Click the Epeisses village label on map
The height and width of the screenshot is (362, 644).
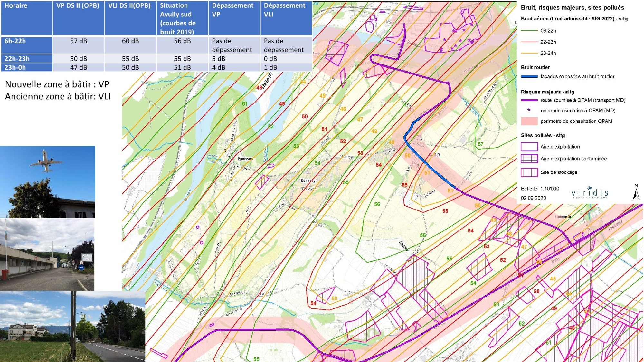pos(245,159)
